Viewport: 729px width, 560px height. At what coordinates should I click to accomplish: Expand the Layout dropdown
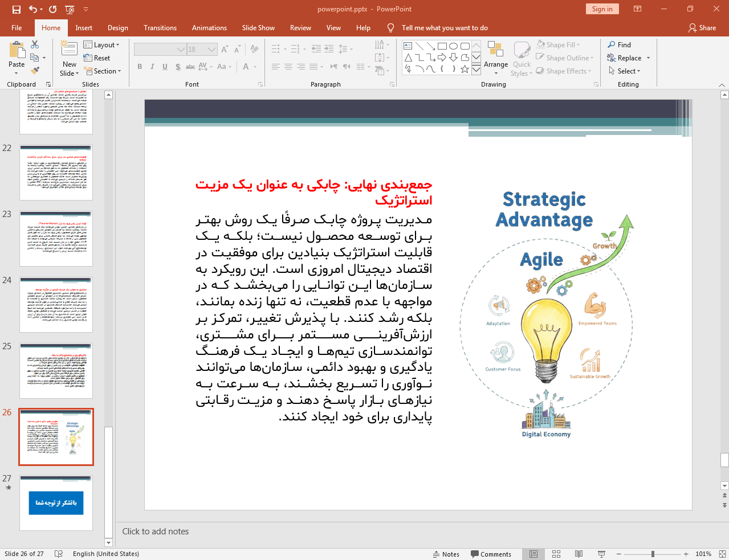pyautogui.click(x=101, y=45)
